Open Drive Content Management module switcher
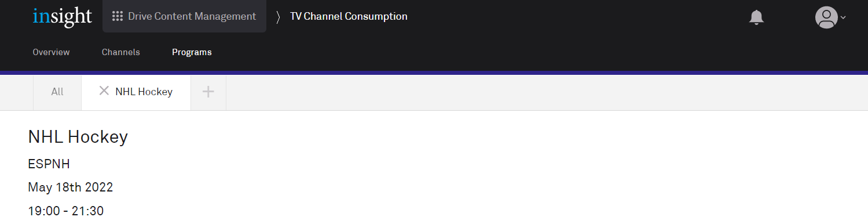The image size is (868, 224). tap(184, 16)
